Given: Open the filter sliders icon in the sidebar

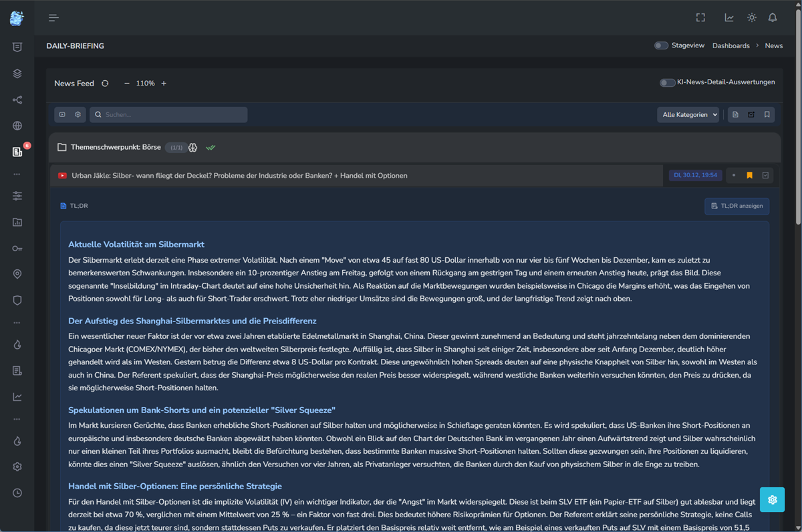Looking at the screenshot, I should 17,196.
